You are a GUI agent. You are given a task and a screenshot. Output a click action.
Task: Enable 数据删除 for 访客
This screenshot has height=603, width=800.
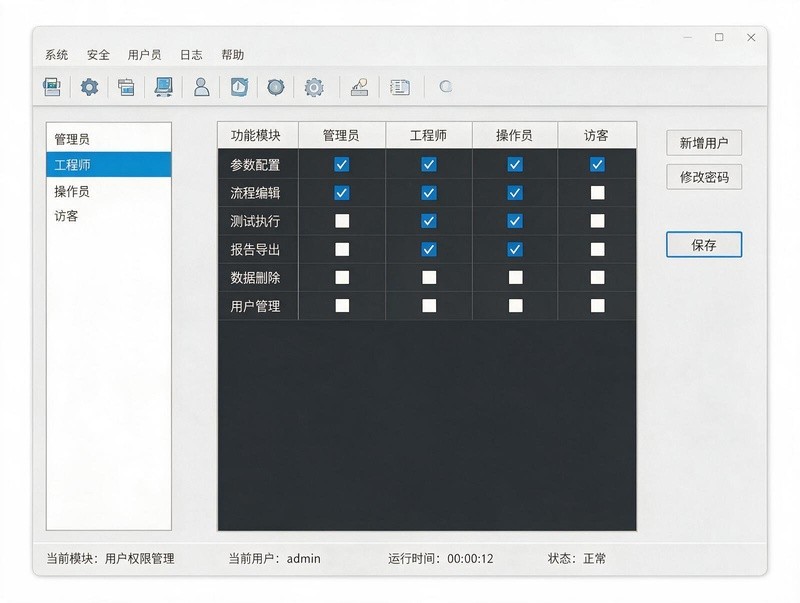[x=597, y=278]
